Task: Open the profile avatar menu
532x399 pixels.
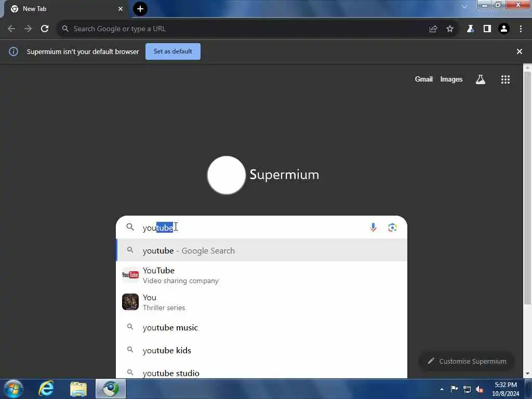Action: coord(504,29)
